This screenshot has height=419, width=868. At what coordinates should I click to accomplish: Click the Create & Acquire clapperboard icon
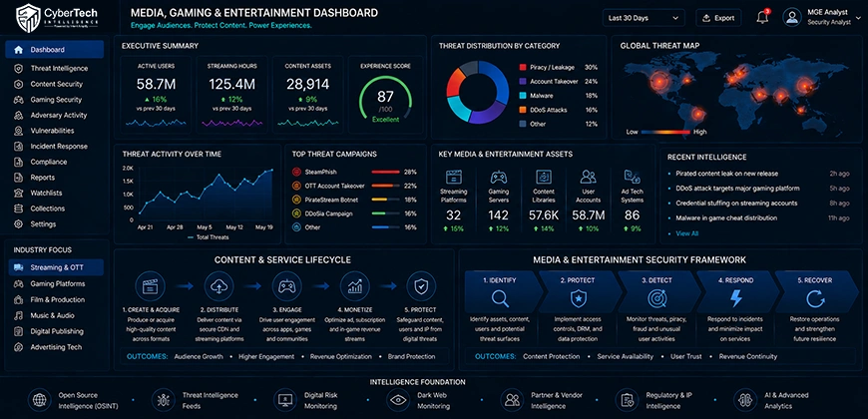(150, 286)
